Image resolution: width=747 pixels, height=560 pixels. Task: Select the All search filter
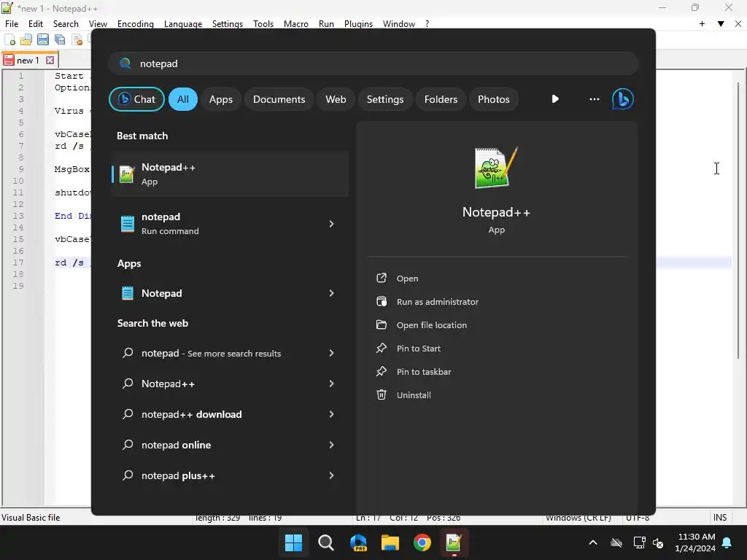tap(183, 99)
